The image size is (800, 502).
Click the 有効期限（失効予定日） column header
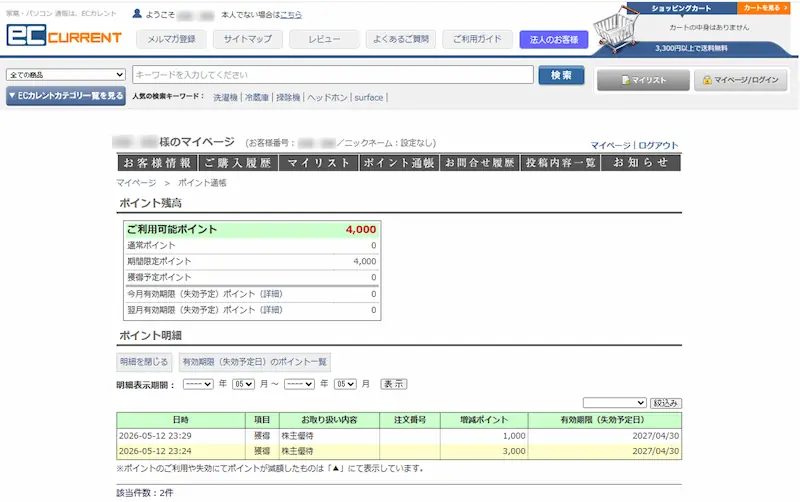click(605, 420)
